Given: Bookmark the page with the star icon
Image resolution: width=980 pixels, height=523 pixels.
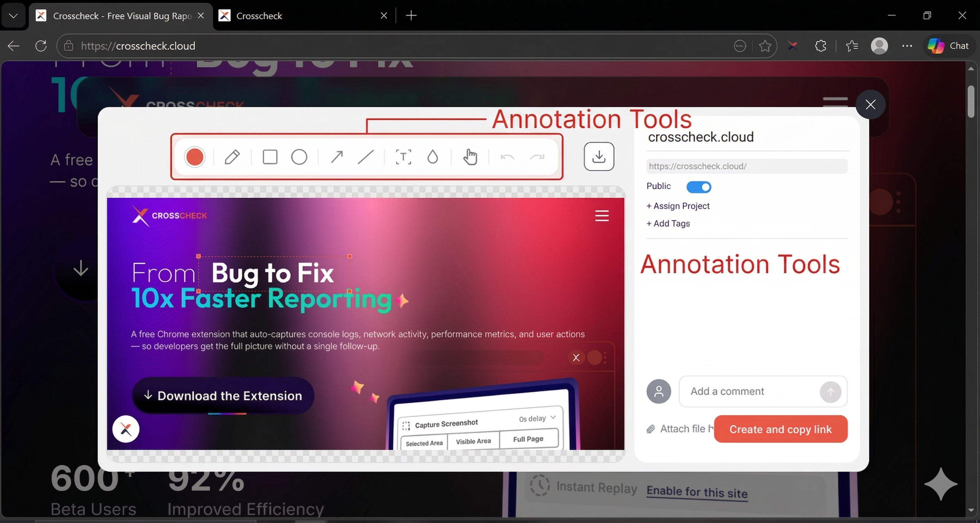Looking at the screenshot, I should point(765,46).
